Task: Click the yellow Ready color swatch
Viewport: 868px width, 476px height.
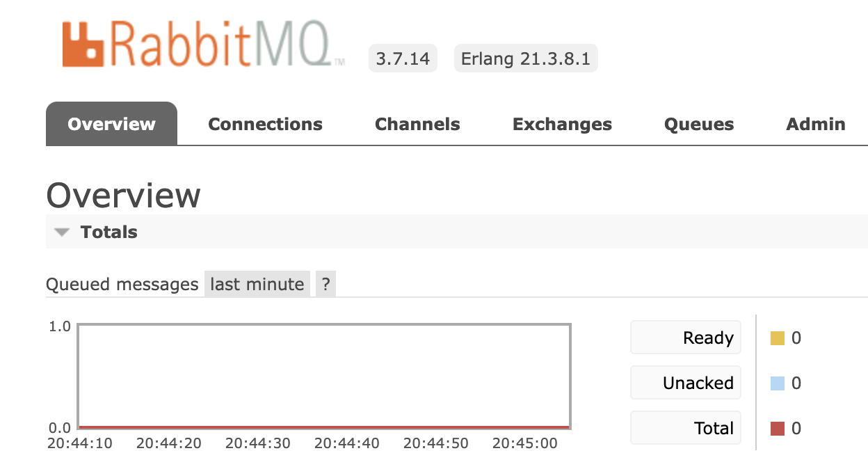Action: [778, 338]
